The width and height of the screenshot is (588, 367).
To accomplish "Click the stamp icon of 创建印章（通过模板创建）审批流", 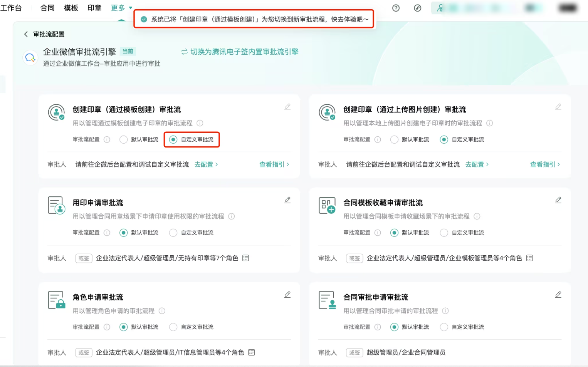I will tap(56, 112).
